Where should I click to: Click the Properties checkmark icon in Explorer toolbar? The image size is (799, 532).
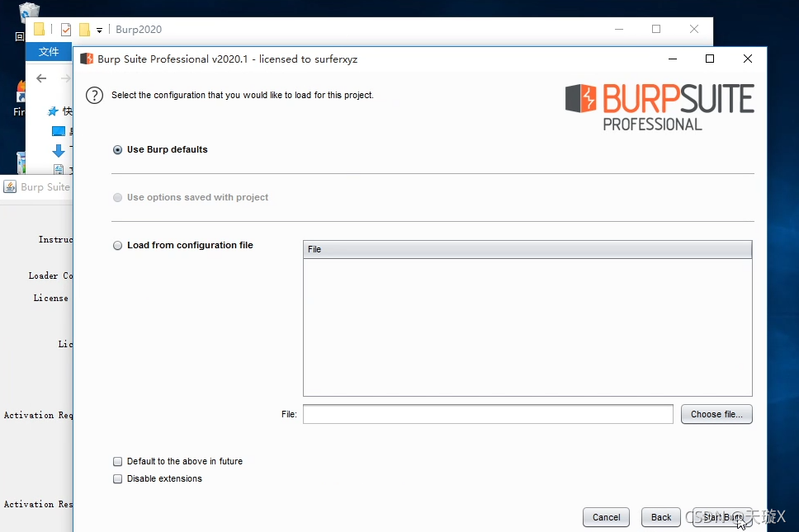click(x=66, y=30)
